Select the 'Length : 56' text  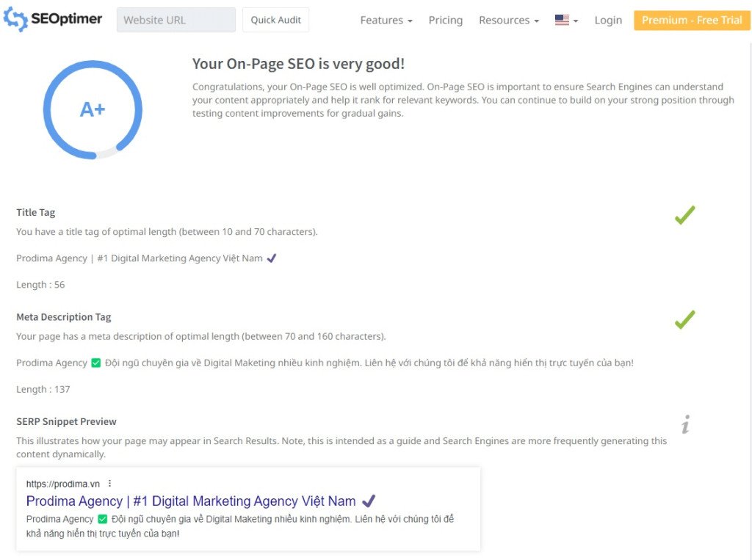click(40, 285)
